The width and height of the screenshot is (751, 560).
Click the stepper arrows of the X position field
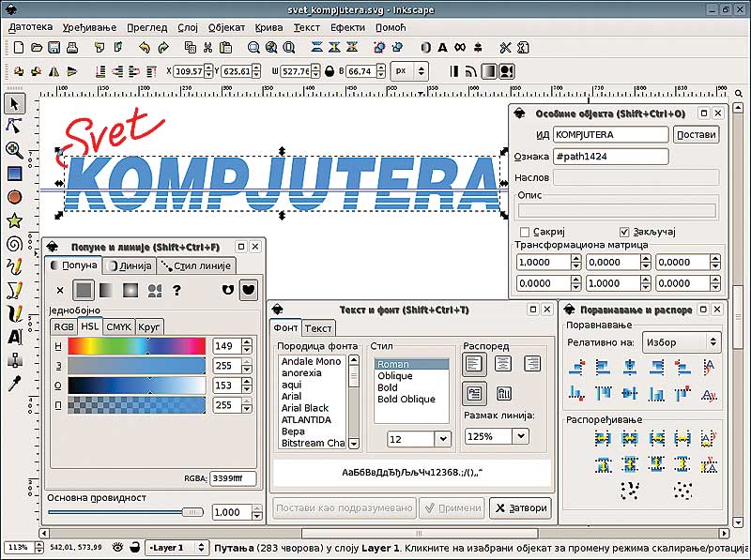[207, 71]
